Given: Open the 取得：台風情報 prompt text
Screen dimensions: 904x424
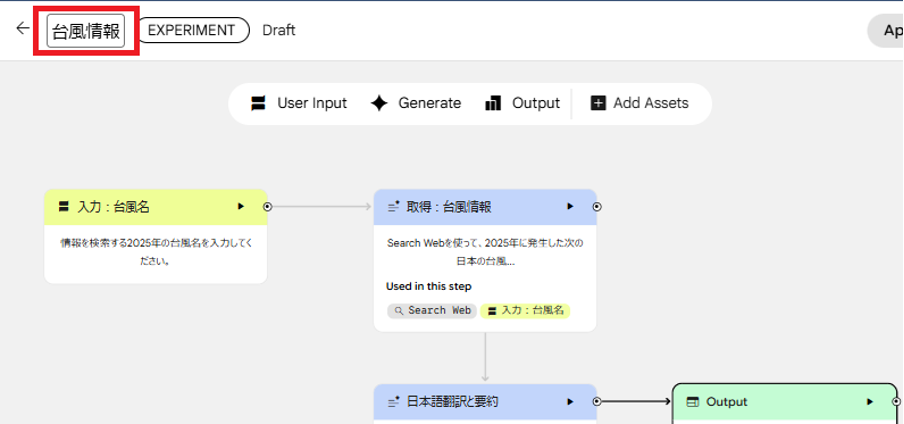Looking at the screenshot, I should [484, 252].
